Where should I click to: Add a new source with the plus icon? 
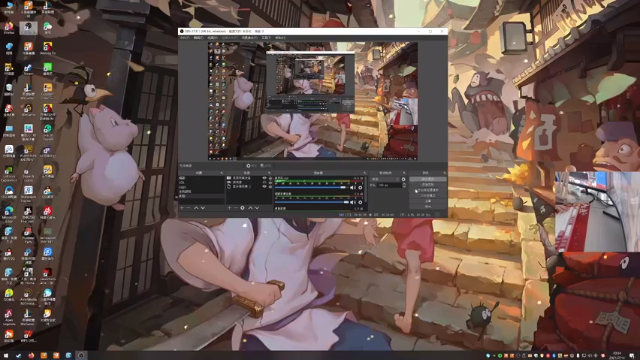coord(229,208)
